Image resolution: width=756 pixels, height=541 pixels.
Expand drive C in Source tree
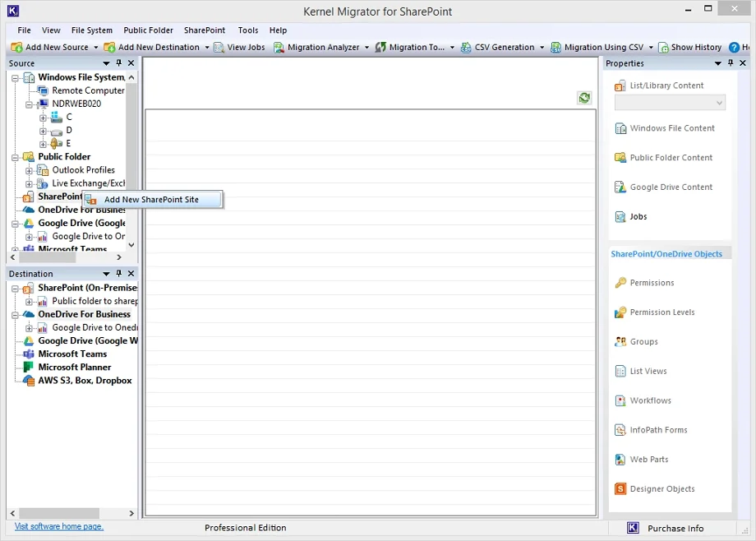click(43, 118)
